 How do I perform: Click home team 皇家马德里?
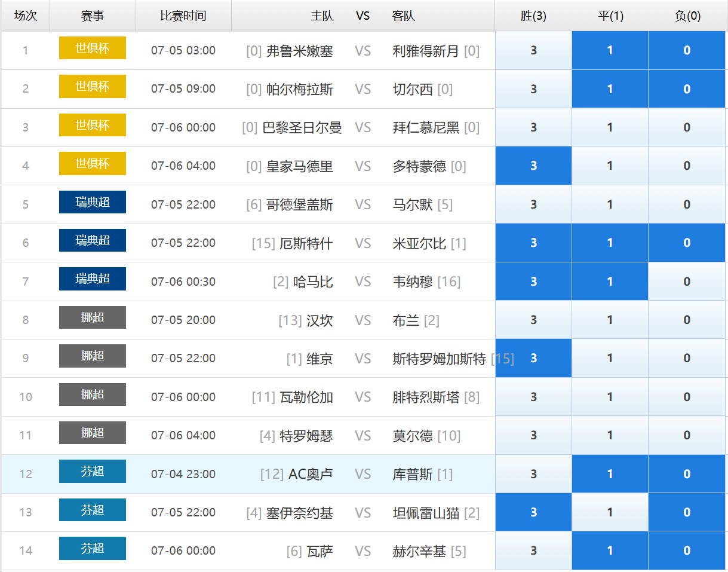click(x=300, y=166)
